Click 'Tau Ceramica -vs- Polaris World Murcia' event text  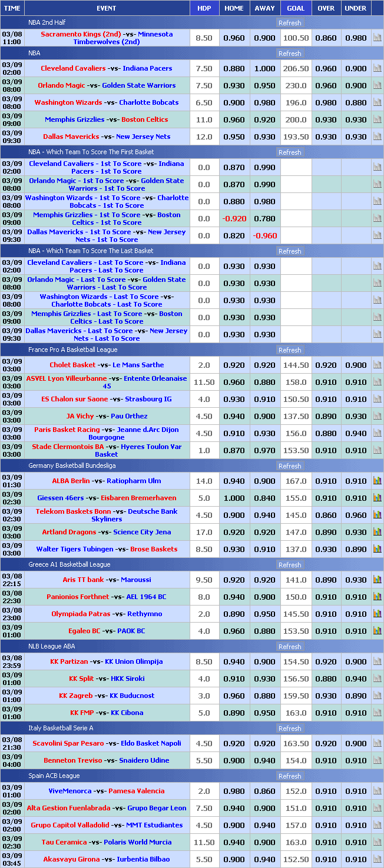[106, 842]
